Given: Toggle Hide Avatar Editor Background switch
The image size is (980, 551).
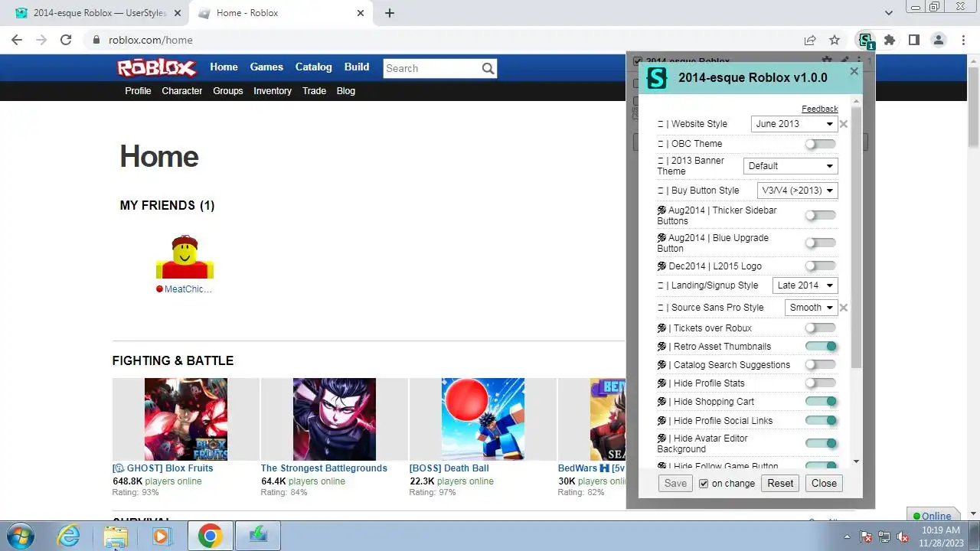Looking at the screenshot, I should click(821, 444).
